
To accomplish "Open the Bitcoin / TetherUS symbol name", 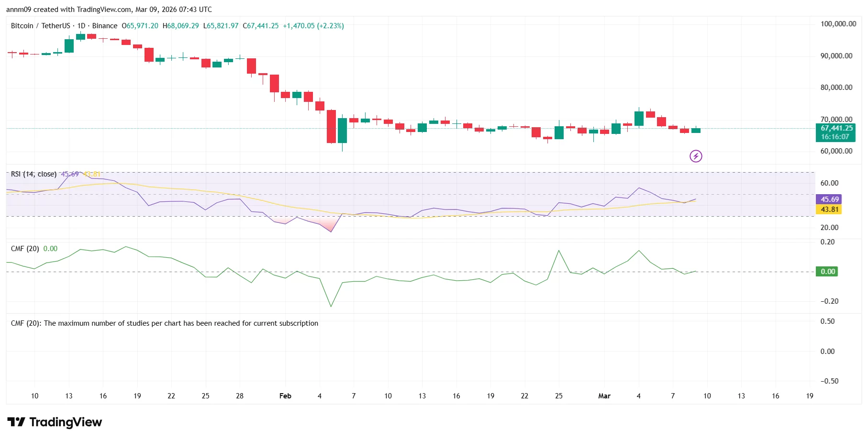I will [41, 26].
